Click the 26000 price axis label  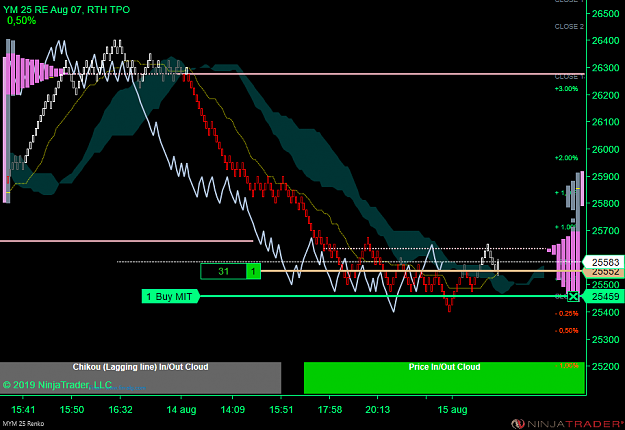pyautogui.click(x=605, y=149)
